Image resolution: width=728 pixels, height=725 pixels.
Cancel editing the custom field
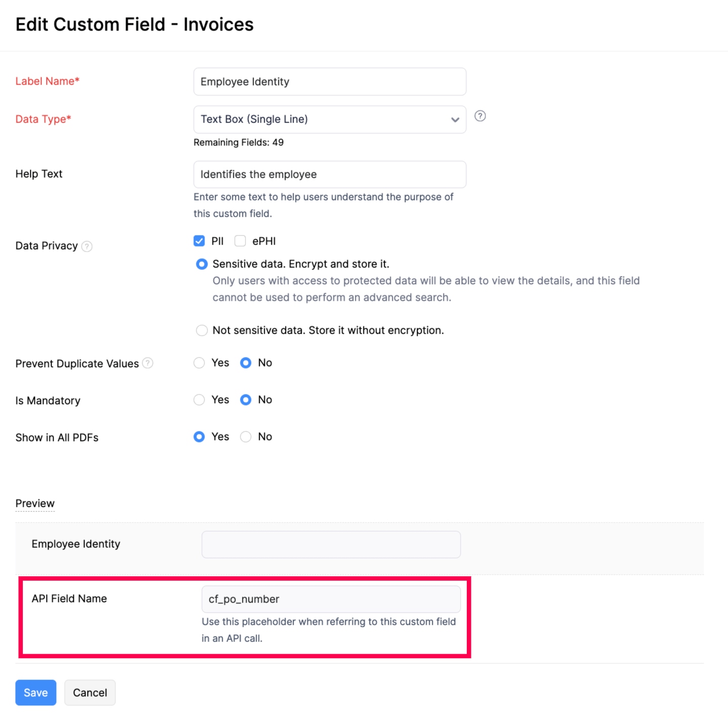pyautogui.click(x=90, y=693)
